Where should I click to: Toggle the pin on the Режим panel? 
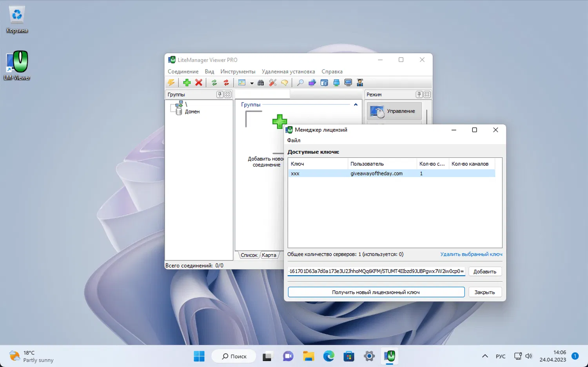coord(419,94)
